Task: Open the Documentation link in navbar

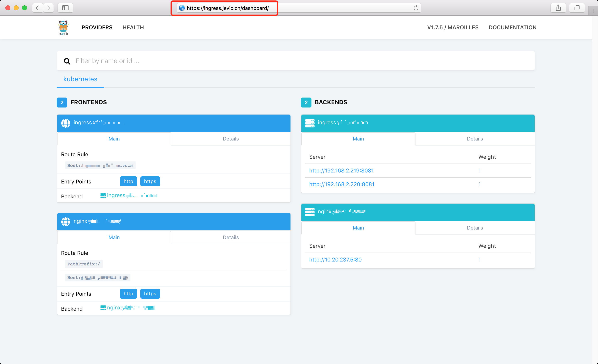Action: [x=512, y=27]
